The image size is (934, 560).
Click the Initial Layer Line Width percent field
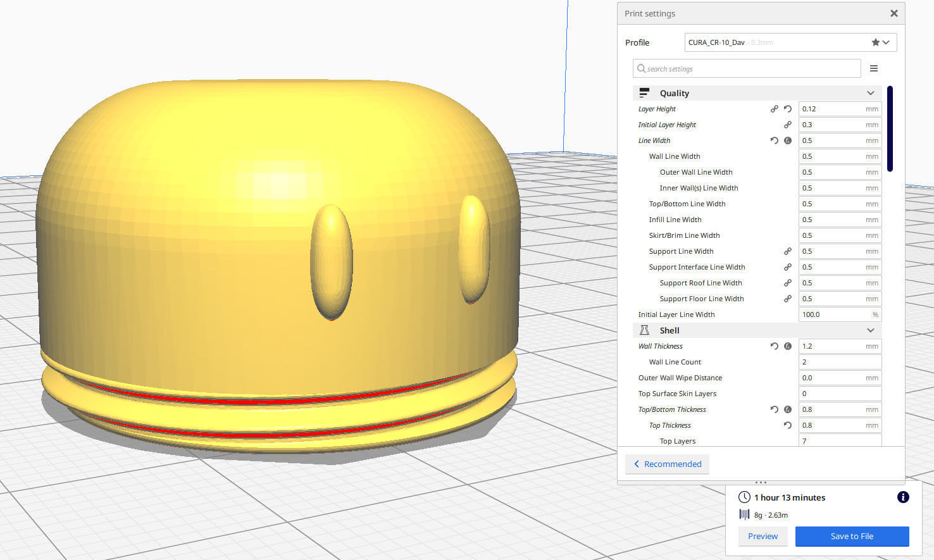coord(840,314)
